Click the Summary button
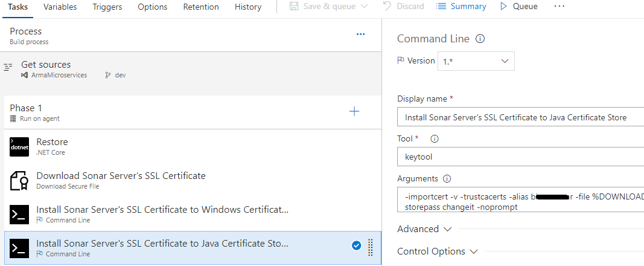 pyautogui.click(x=462, y=7)
